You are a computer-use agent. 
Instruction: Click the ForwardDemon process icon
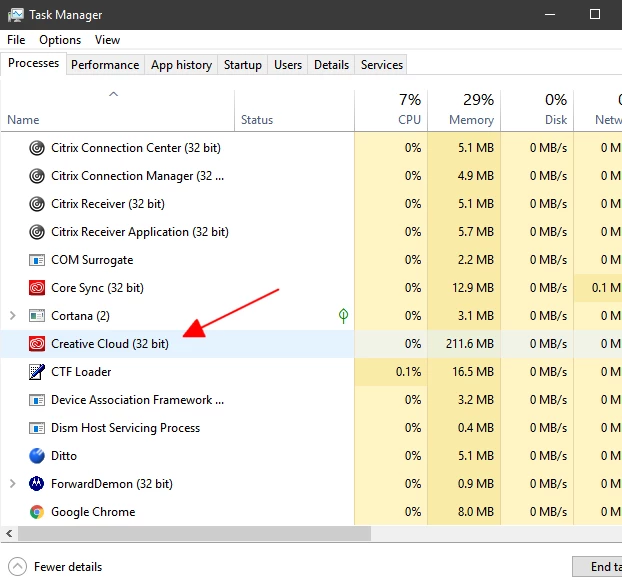pos(37,484)
